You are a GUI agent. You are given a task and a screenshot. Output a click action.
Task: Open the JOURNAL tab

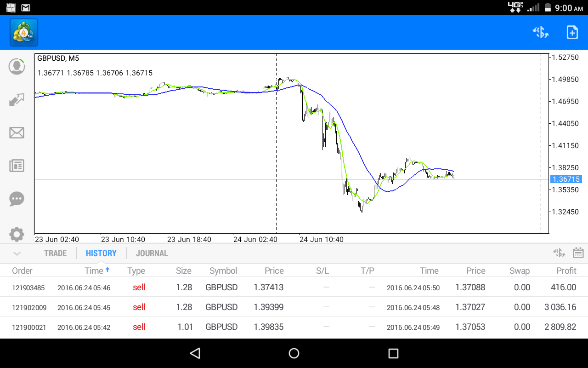(x=152, y=253)
